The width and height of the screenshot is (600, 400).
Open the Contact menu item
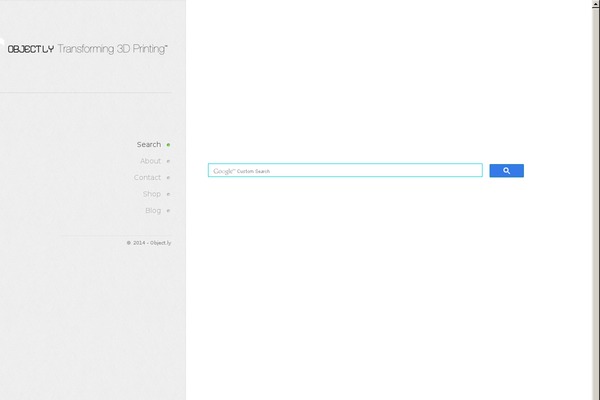point(147,178)
